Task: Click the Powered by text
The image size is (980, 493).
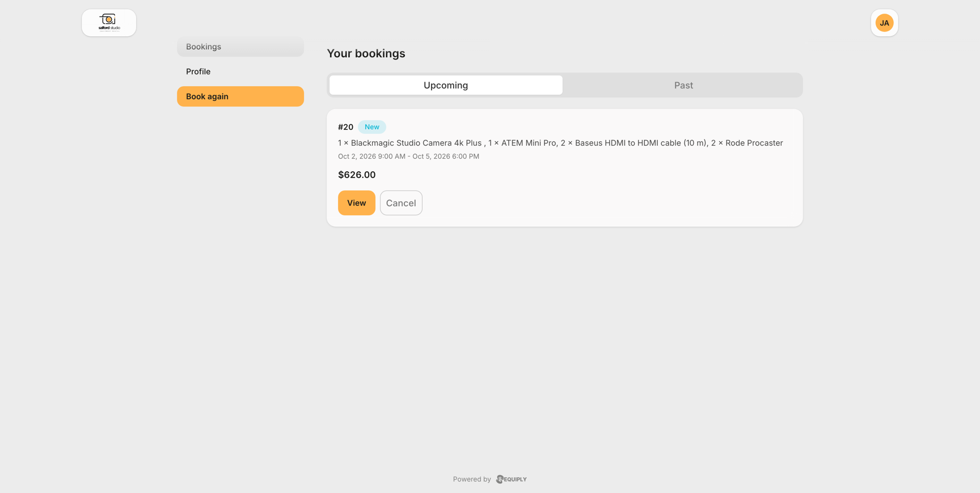Action: click(472, 479)
